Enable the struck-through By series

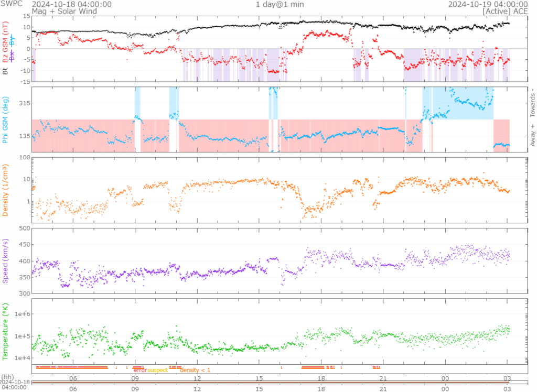12,41
